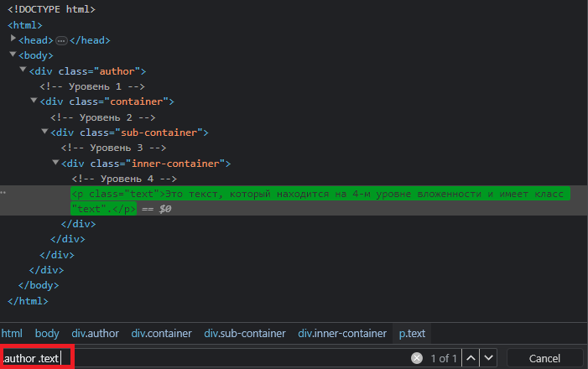Select body in the breadcrumb bar
This screenshot has width=588, height=369.
[47, 333]
